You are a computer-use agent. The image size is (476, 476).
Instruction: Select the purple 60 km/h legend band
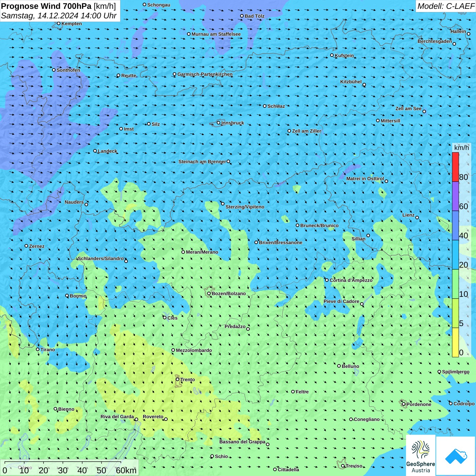455,197
